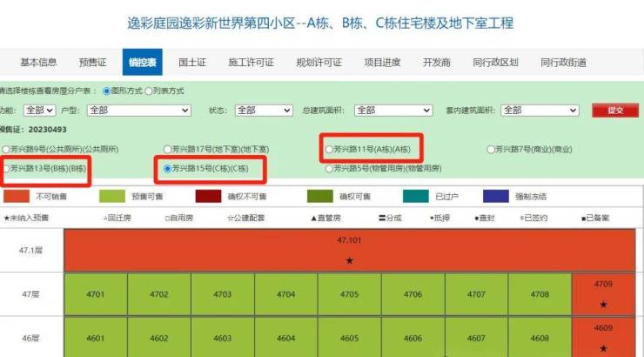Click the 47层 floor label
The image size is (644, 357).
tap(30, 294)
